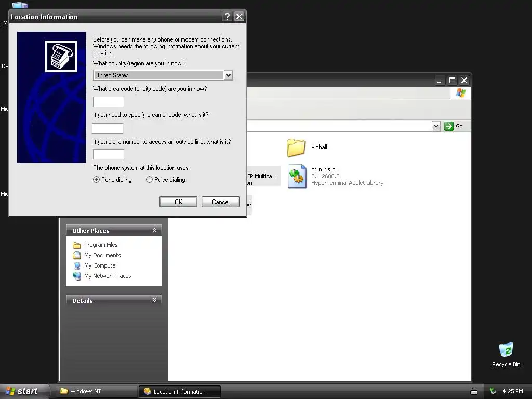The image size is (532, 399).
Task: Click the 4:25 PM clock
Action: (513, 391)
